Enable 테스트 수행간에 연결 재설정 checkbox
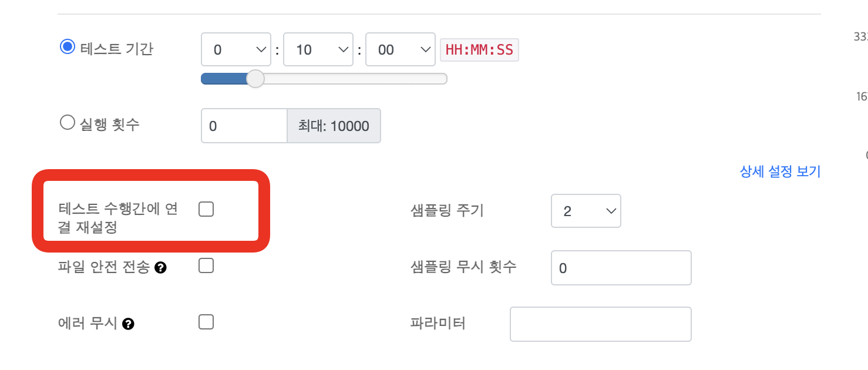The height and width of the screenshot is (370, 868). (206, 209)
